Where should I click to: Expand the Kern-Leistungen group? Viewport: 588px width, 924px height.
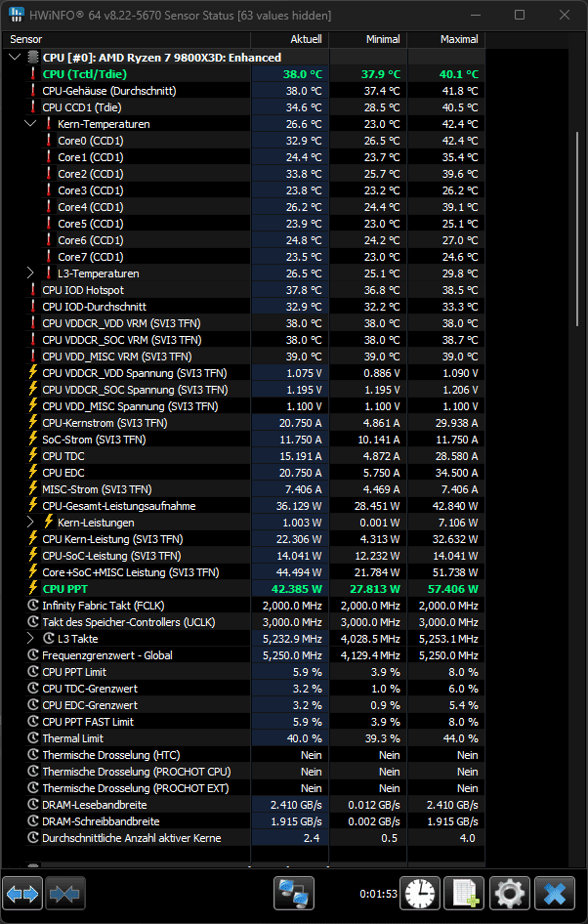tap(30, 523)
